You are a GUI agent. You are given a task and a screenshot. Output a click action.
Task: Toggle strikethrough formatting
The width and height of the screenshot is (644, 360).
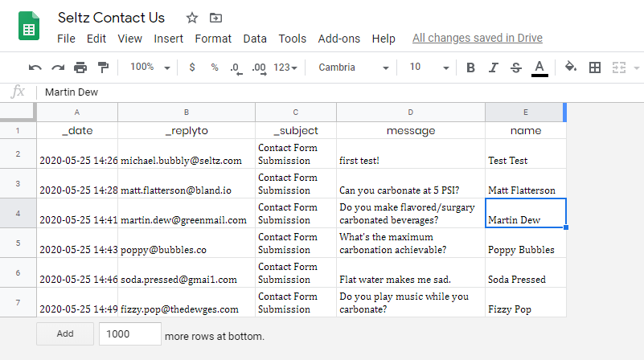(516, 67)
